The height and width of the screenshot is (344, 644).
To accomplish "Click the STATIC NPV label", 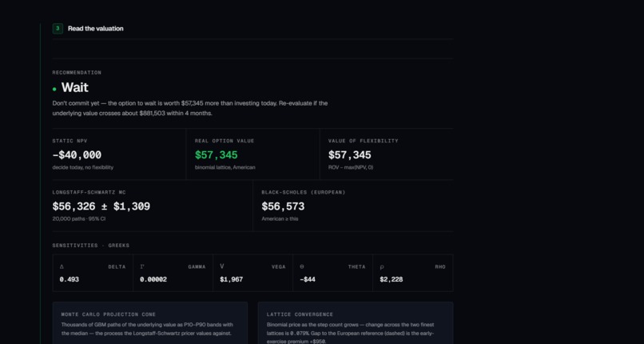I will (70, 141).
